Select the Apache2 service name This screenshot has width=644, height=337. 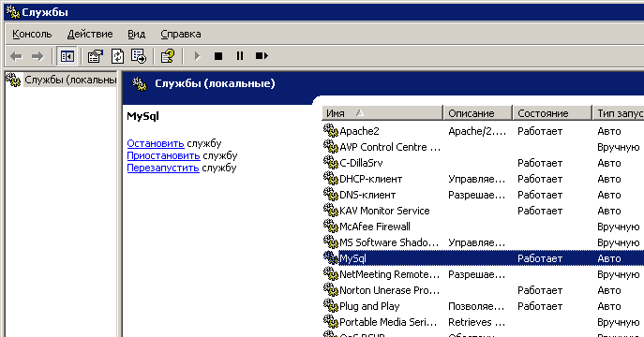(x=359, y=131)
